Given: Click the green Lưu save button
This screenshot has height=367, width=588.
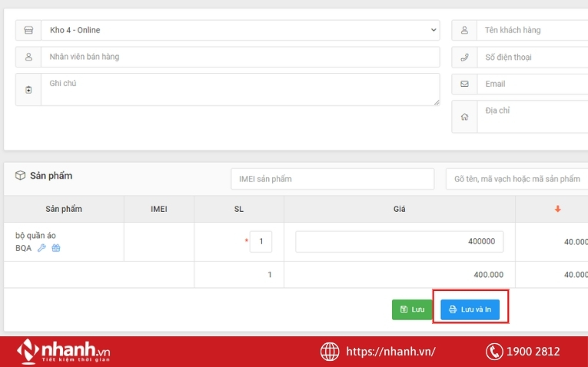Looking at the screenshot, I should point(412,309).
